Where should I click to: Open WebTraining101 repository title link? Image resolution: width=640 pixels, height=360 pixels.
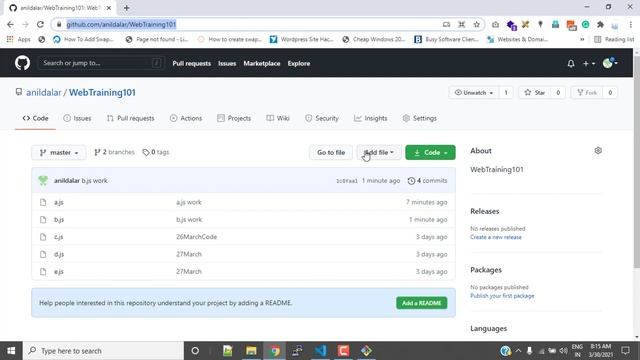pyautogui.click(x=102, y=93)
